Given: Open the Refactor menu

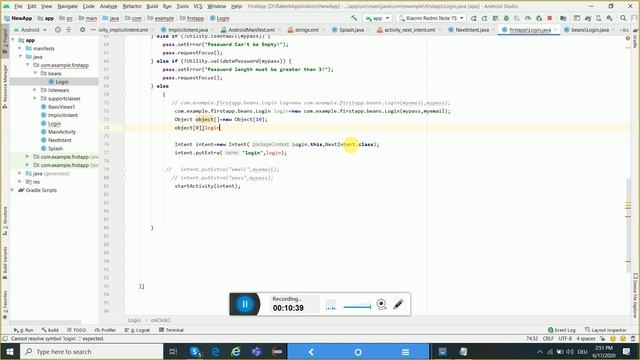Looking at the screenshot, I should [x=132, y=6].
